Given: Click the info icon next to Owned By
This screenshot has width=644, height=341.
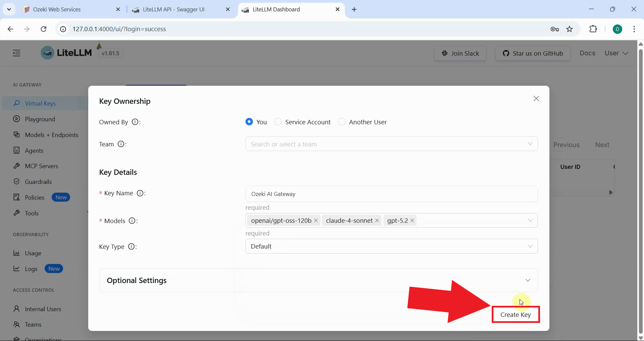Looking at the screenshot, I should tap(135, 122).
